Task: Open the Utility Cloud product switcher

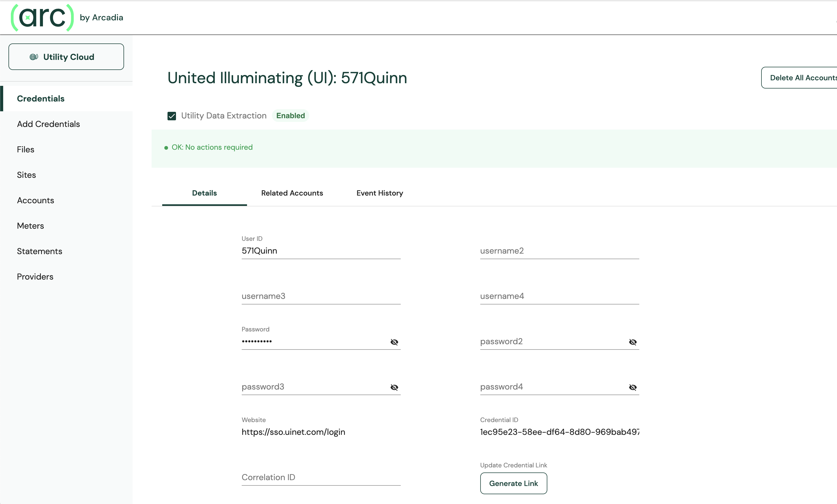Action: [66, 57]
